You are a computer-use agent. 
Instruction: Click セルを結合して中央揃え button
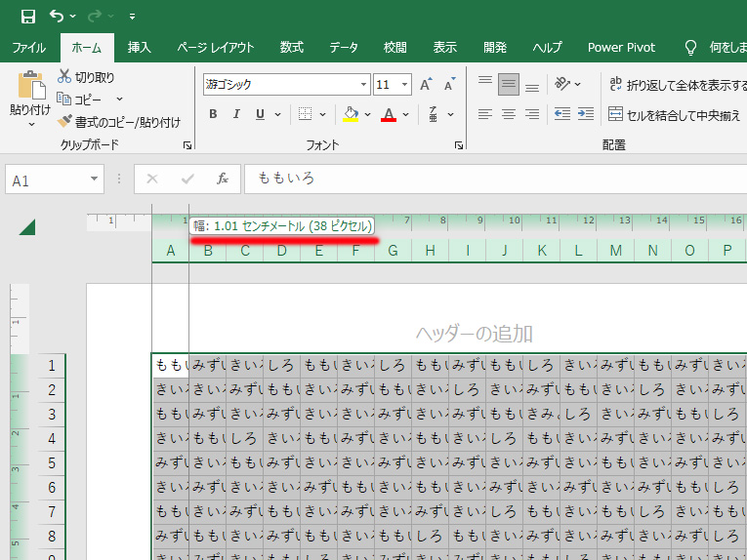[674, 115]
